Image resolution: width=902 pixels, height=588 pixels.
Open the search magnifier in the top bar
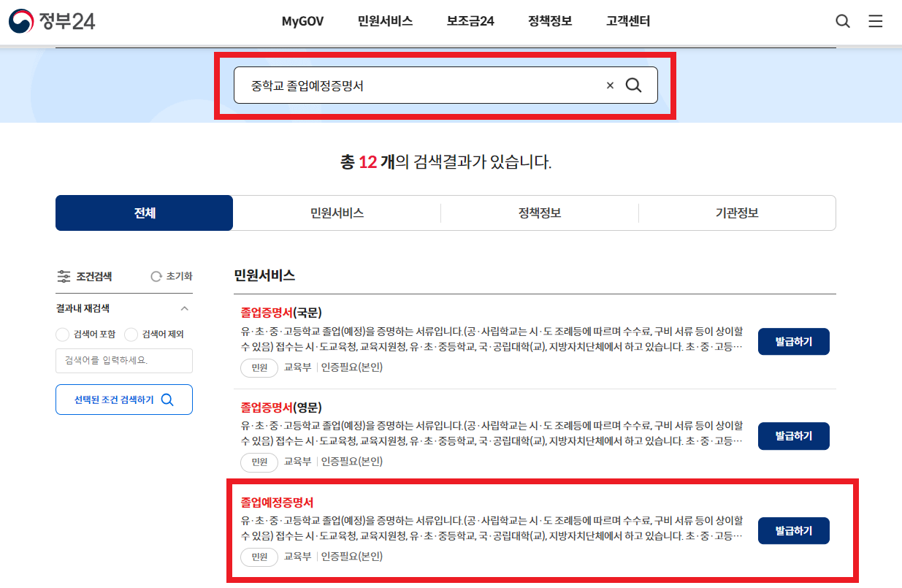(842, 21)
